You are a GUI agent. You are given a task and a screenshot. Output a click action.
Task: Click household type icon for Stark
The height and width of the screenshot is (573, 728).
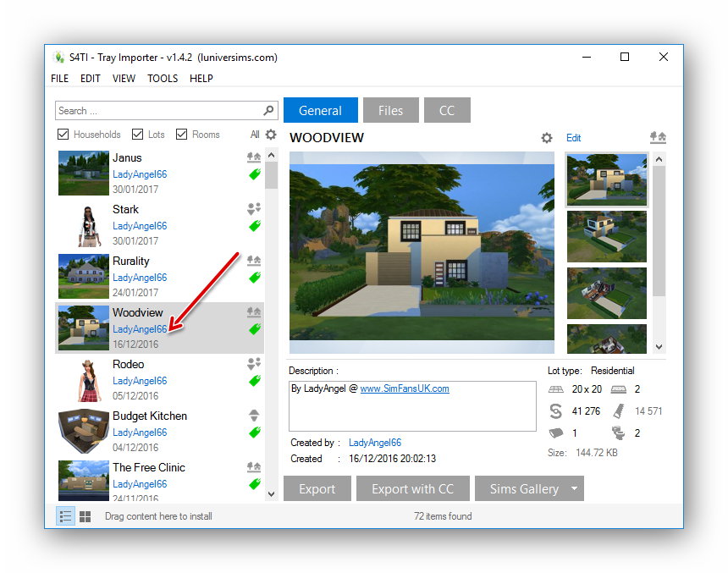click(x=253, y=209)
